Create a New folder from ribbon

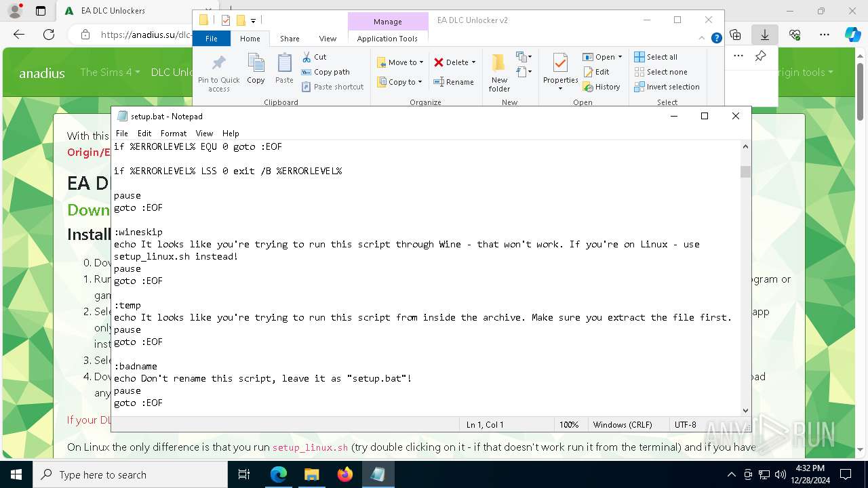coord(499,73)
